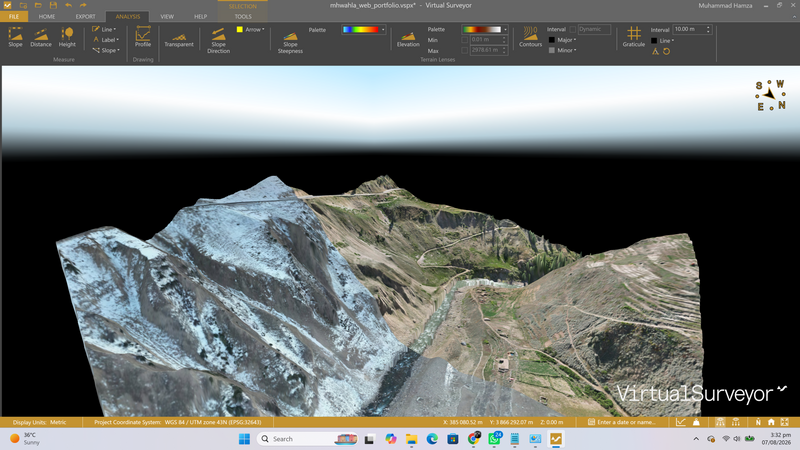Click the graticule triangle marker icon
Viewport: 800px width, 450px height.
point(656,52)
